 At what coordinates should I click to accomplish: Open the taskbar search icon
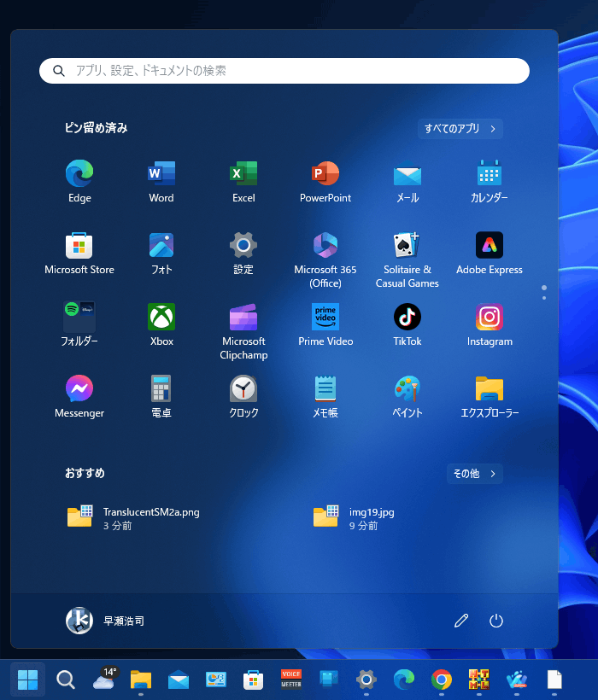[66, 680]
